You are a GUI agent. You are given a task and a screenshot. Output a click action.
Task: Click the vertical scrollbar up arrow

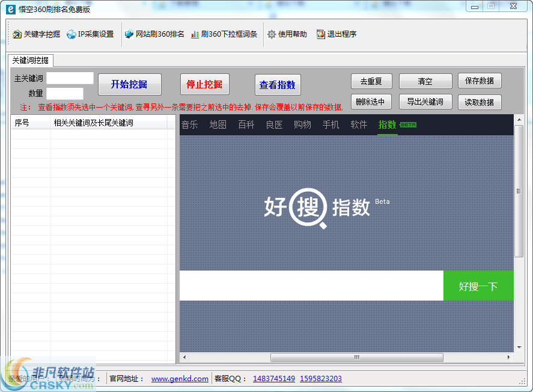pos(519,120)
